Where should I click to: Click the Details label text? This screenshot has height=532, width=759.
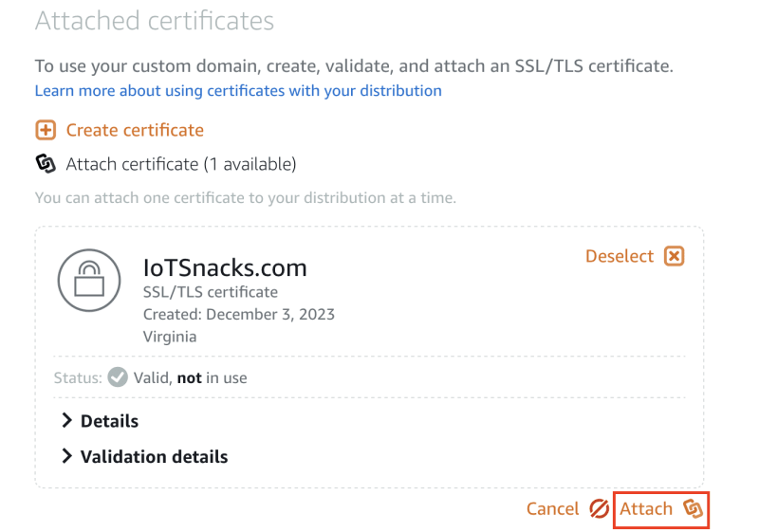pyautogui.click(x=109, y=421)
